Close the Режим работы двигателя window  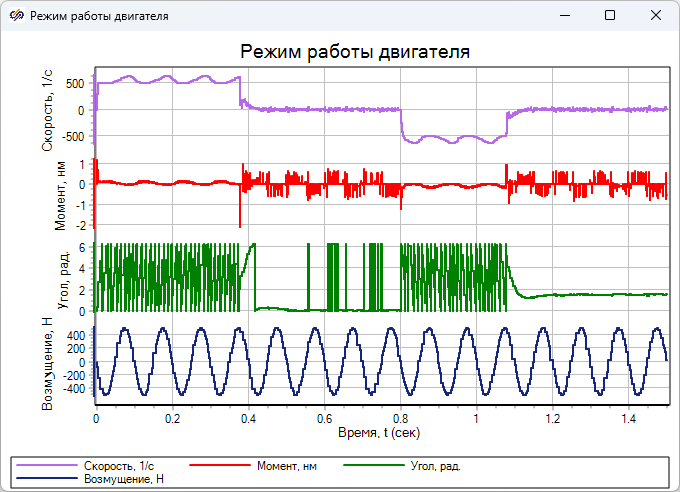click(656, 16)
